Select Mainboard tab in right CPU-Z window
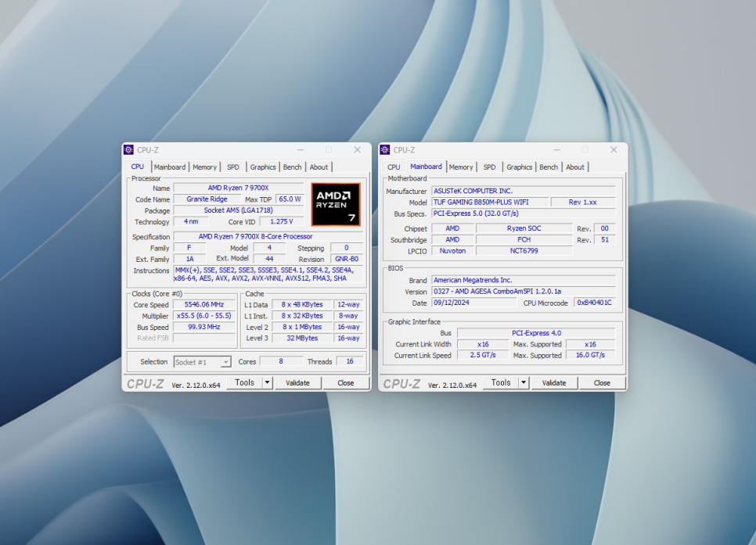The image size is (756, 545). [427, 167]
